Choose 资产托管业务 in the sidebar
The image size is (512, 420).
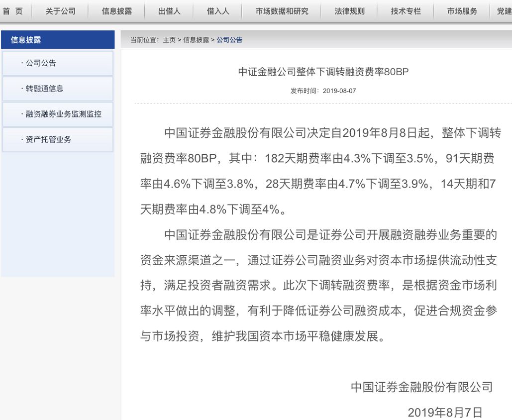pyautogui.click(x=58, y=139)
